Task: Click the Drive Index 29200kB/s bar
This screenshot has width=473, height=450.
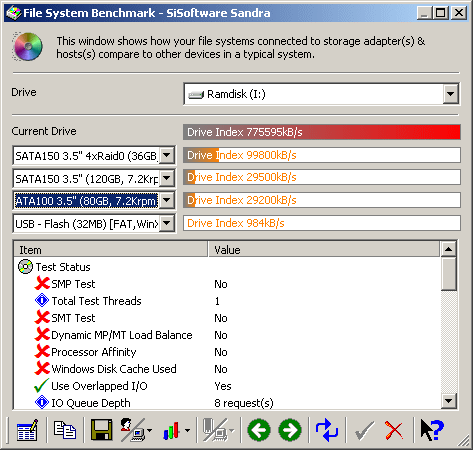Action: 322,200
